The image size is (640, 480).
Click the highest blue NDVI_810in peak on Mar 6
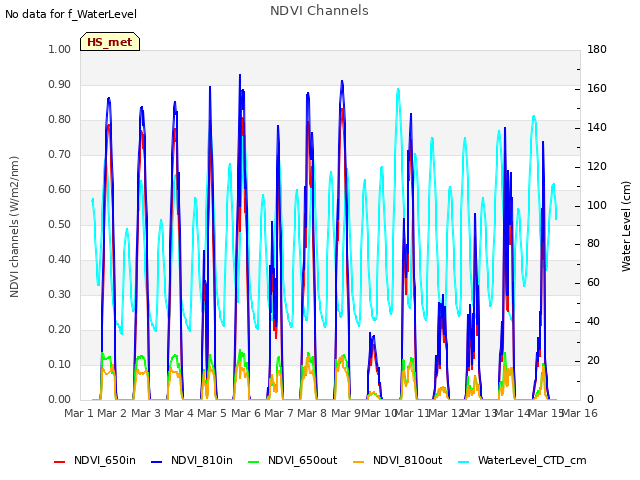[x=240, y=76]
